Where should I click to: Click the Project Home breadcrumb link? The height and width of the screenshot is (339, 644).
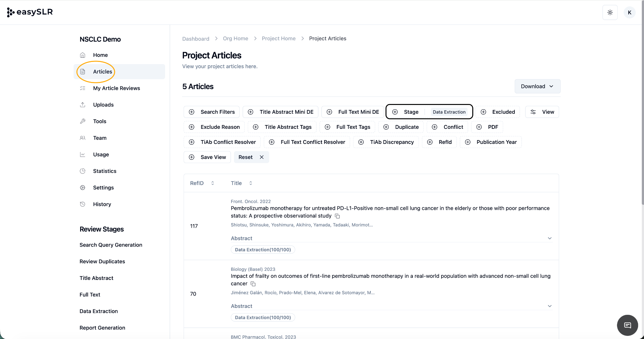[278, 38]
